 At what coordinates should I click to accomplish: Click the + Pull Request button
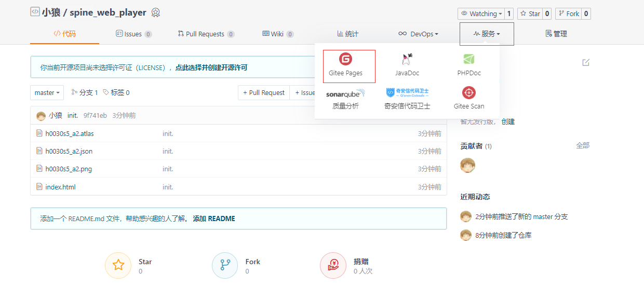click(264, 92)
